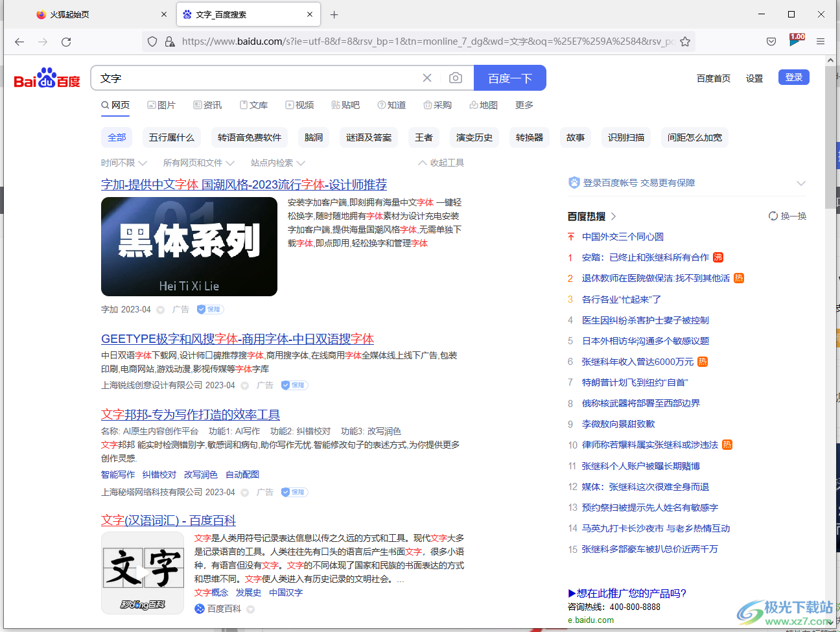Click 黑体系列 ad thumbnail
The width and height of the screenshot is (840, 632).
point(189,246)
